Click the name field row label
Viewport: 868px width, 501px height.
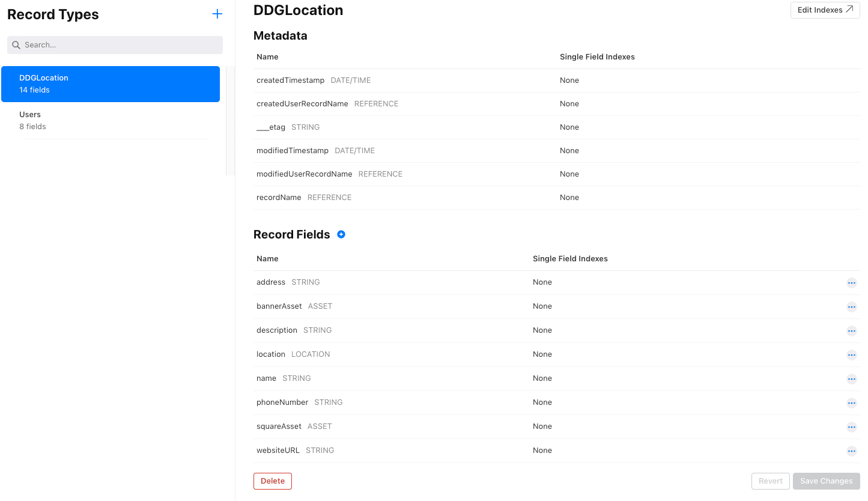(x=266, y=378)
